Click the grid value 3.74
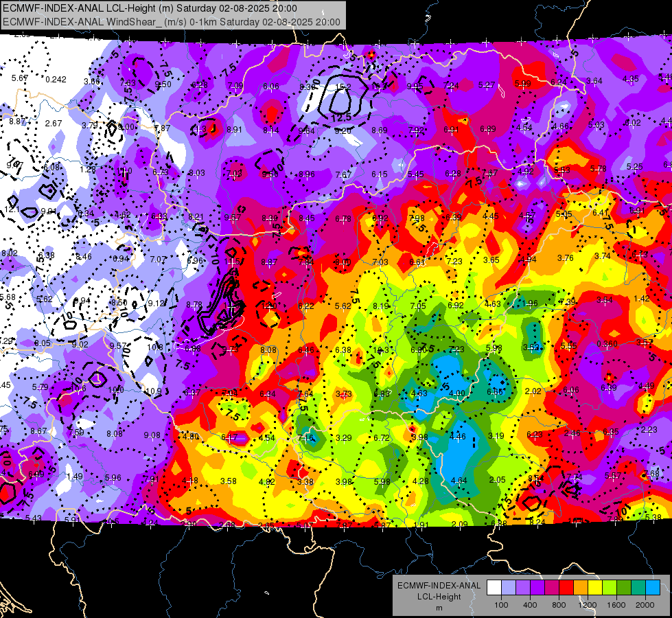This screenshot has width=672, height=618. pos(603,255)
